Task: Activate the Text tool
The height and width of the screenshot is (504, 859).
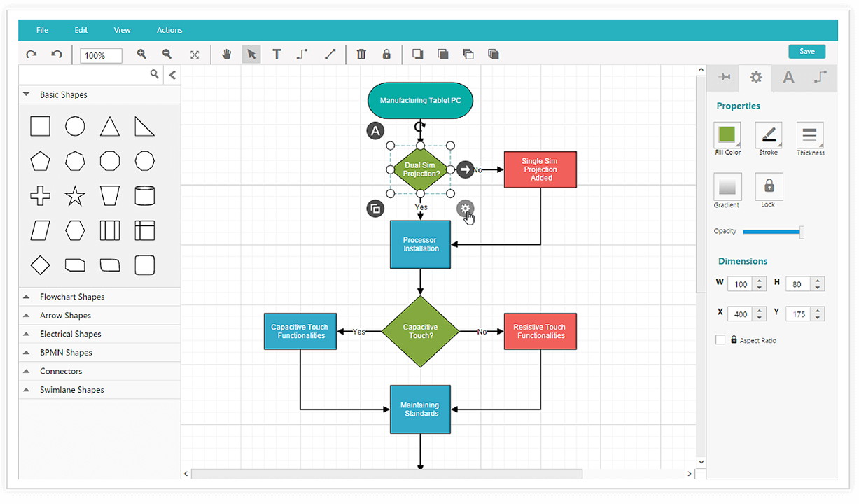Action: (277, 54)
